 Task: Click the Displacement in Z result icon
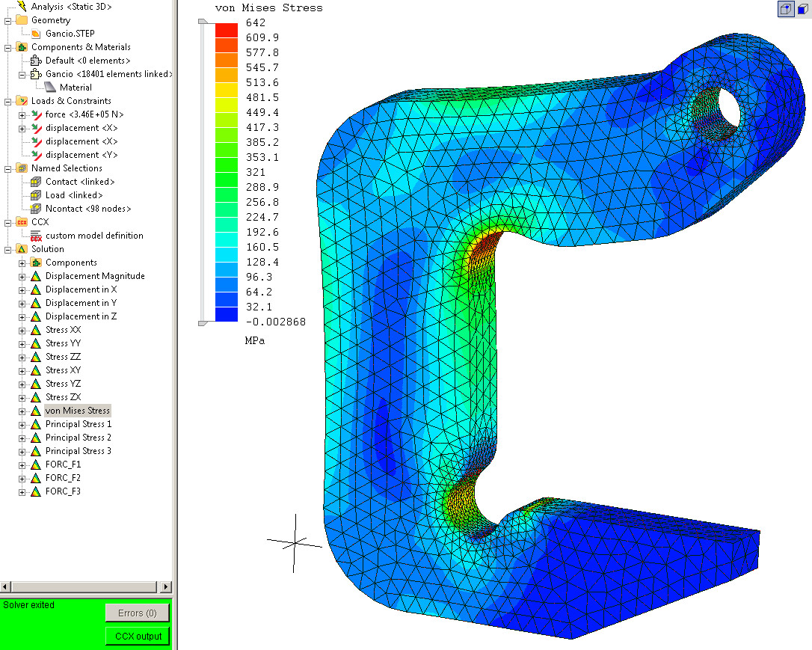click(x=36, y=316)
